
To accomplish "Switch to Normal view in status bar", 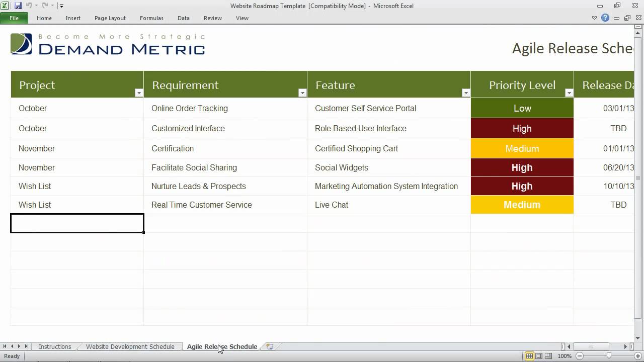I will click(529, 356).
